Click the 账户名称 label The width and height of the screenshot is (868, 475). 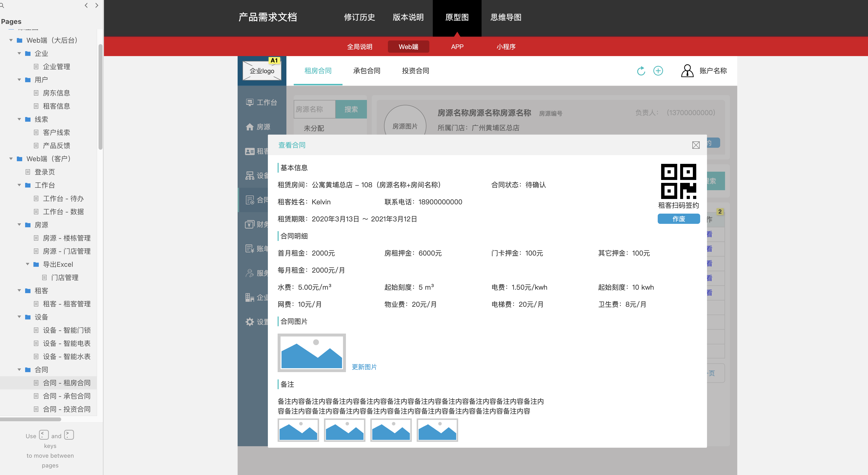(x=713, y=71)
